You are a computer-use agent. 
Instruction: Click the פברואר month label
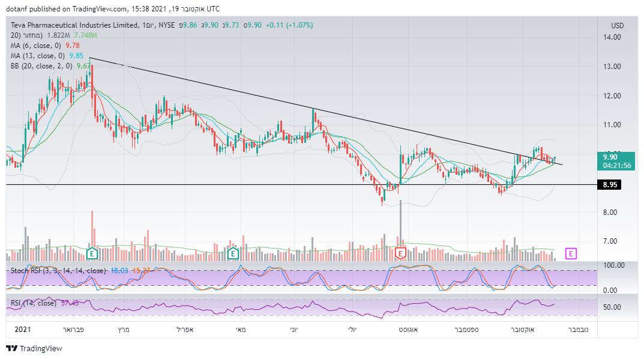click(x=73, y=330)
